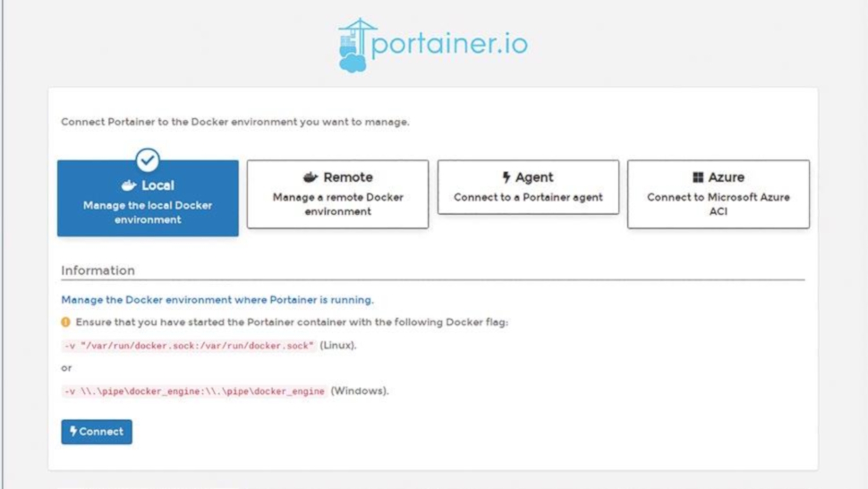The image size is (868, 489).
Task: Click the checkmark badge above Local
Action: click(148, 160)
